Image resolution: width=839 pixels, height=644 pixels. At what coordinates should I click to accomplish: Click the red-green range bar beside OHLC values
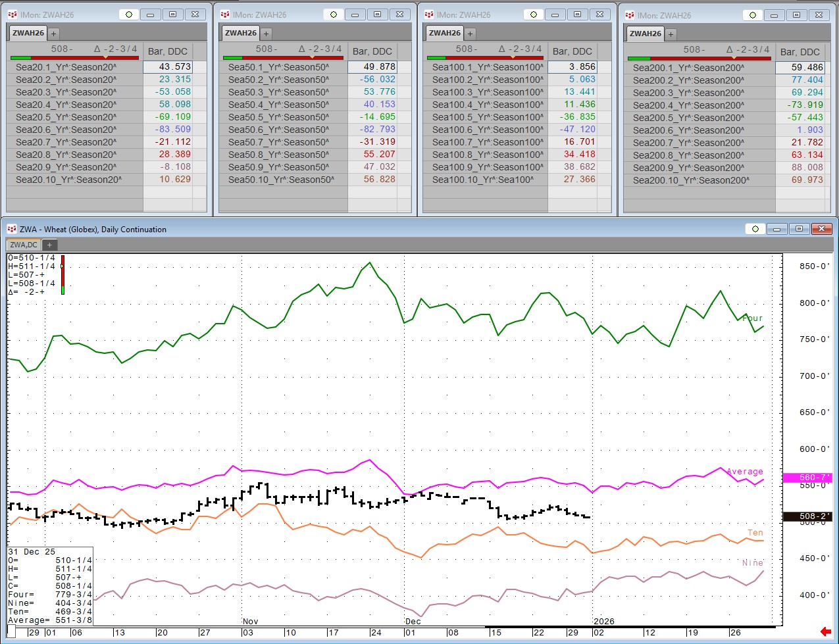coord(63,274)
